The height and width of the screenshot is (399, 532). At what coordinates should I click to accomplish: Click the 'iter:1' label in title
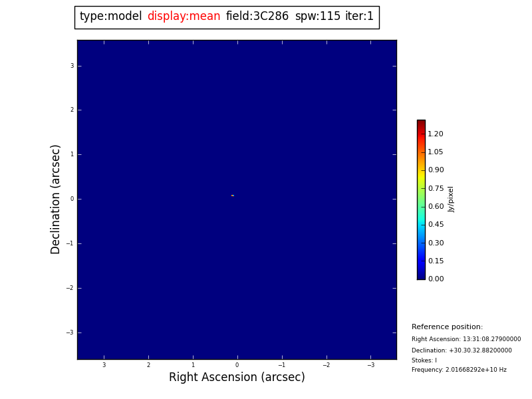click(x=359, y=17)
